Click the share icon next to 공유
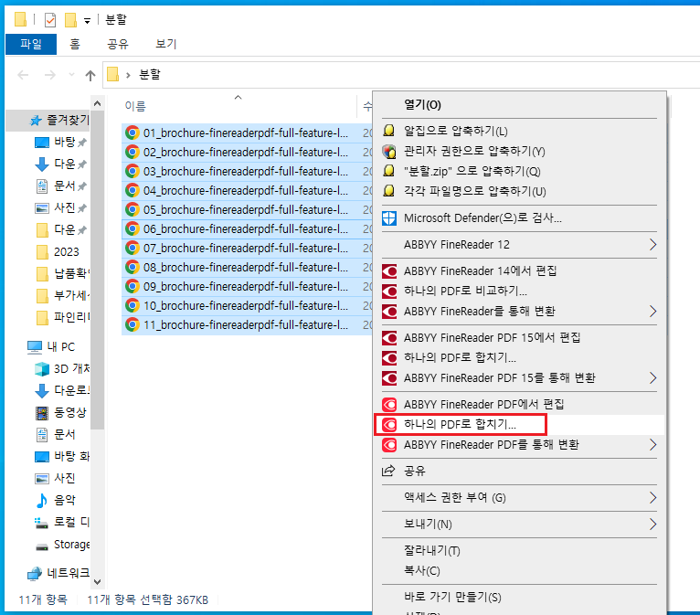Viewport: 700px width, 615px height. click(389, 471)
